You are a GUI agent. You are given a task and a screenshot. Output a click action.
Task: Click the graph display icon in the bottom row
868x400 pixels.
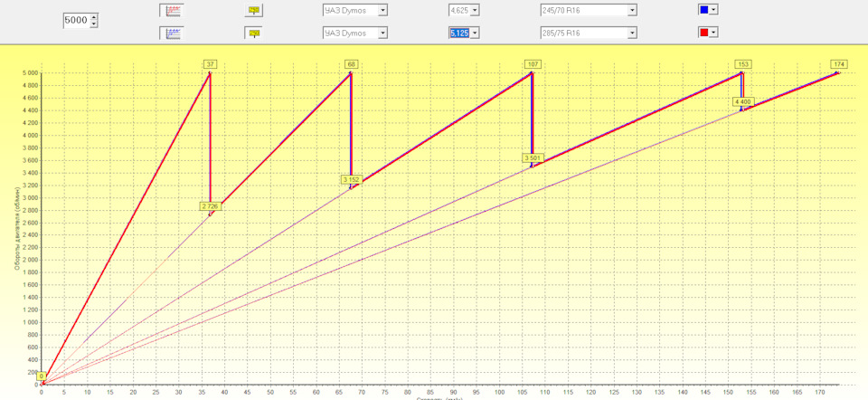[x=172, y=33]
